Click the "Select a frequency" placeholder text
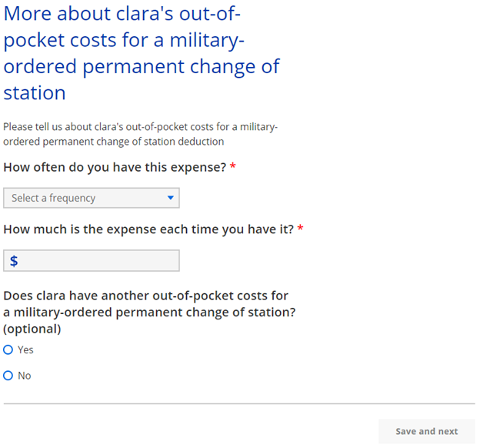This screenshot has height=448, width=480. coord(54,198)
